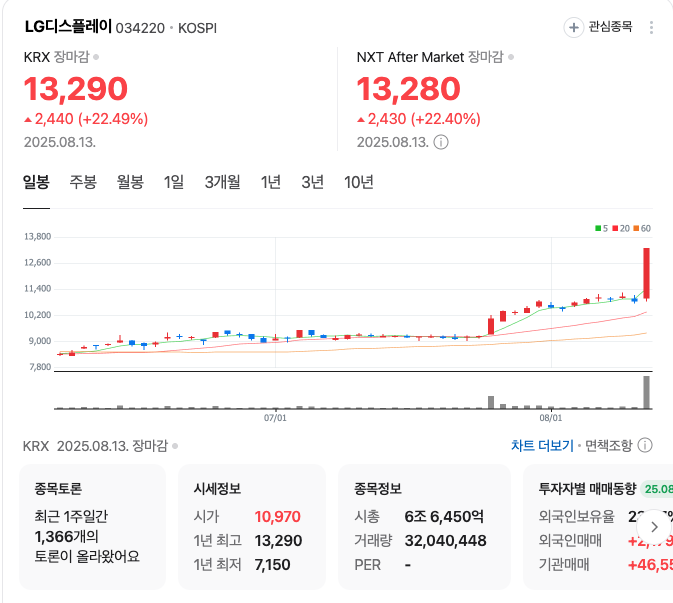Viewport: 673px width, 603px height.
Task: Click the 07/01 date label on chart axis
Action: 275,418
